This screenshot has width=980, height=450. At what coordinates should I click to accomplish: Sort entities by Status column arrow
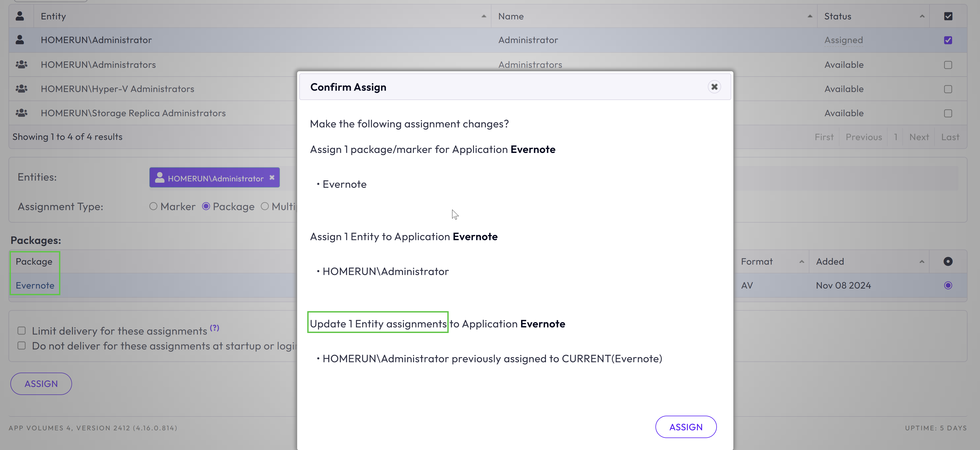[x=922, y=16]
